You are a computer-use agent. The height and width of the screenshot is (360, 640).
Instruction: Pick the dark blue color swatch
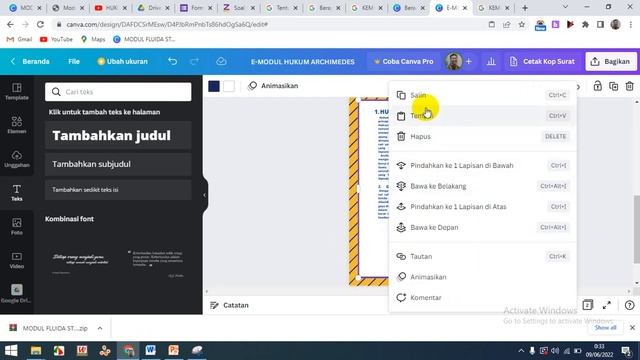[x=214, y=86]
